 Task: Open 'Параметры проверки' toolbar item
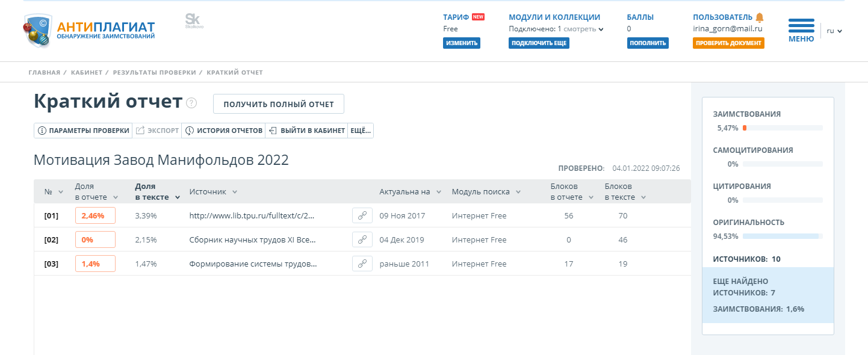[x=84, y=131]
